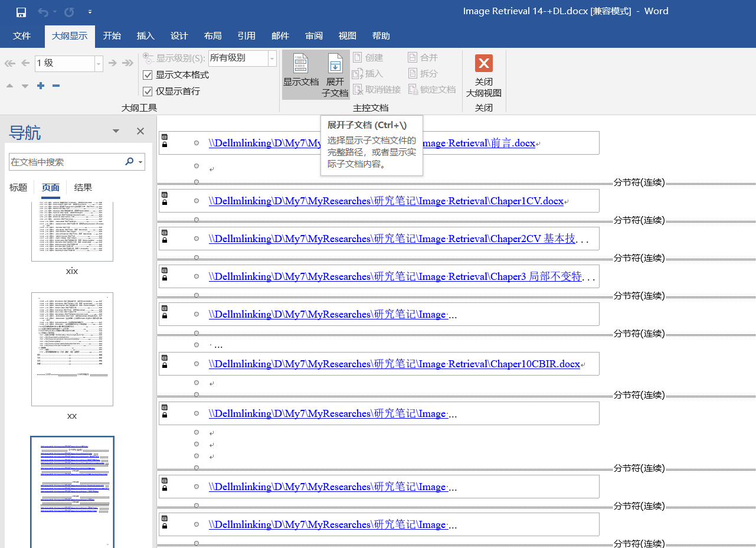
Task: Switch to the 页面 navigation tab
Action: click(51, 188)
